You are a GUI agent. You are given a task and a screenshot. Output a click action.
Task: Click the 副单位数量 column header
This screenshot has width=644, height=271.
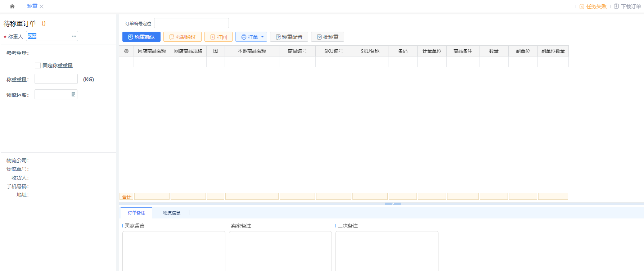point(553,51)
